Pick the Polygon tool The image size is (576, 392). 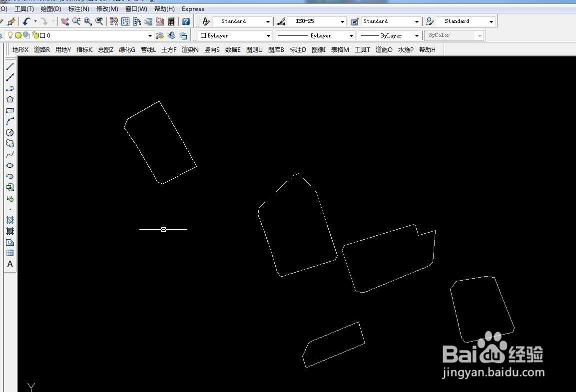(10, 99)
